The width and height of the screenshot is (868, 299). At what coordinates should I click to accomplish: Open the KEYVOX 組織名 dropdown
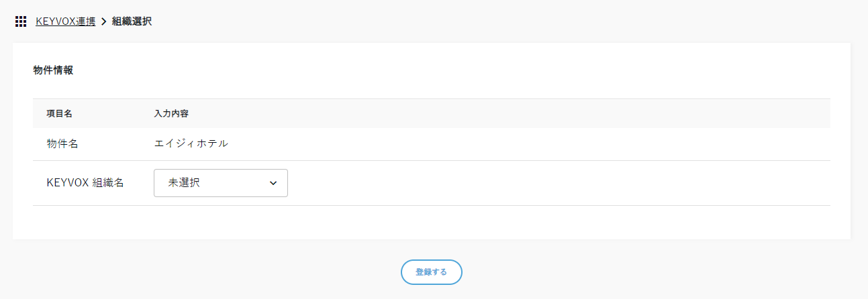pyautogui.click(x=220, y=183)
